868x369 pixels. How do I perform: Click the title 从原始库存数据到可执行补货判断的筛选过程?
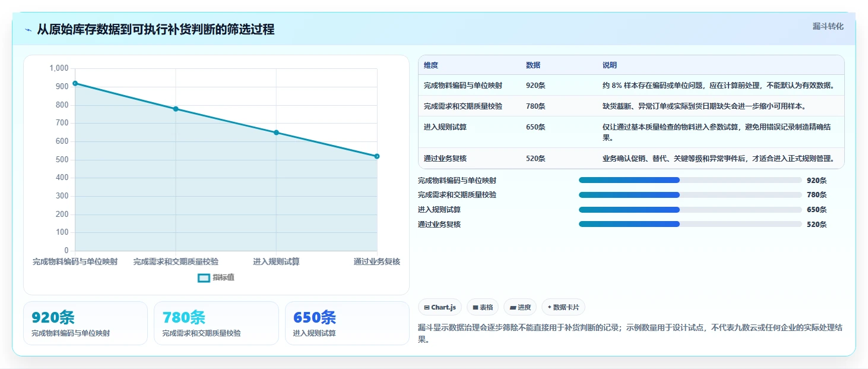click(x=156, y=30)
